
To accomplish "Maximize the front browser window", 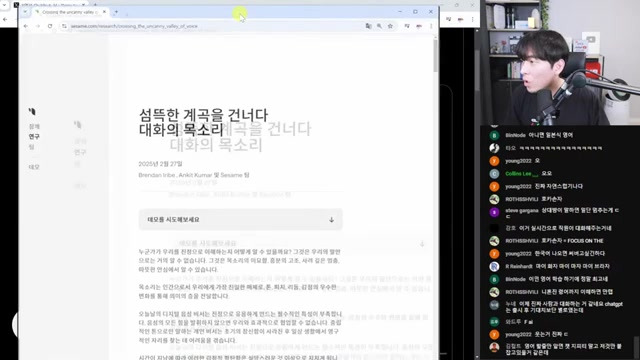I will (x=415, y=12).
